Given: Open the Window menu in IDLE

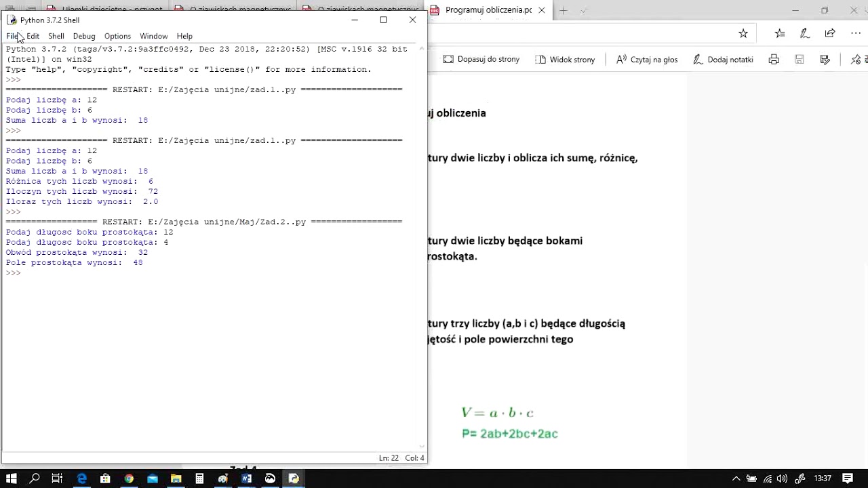Looking at the screenshot, I should 154,36.
